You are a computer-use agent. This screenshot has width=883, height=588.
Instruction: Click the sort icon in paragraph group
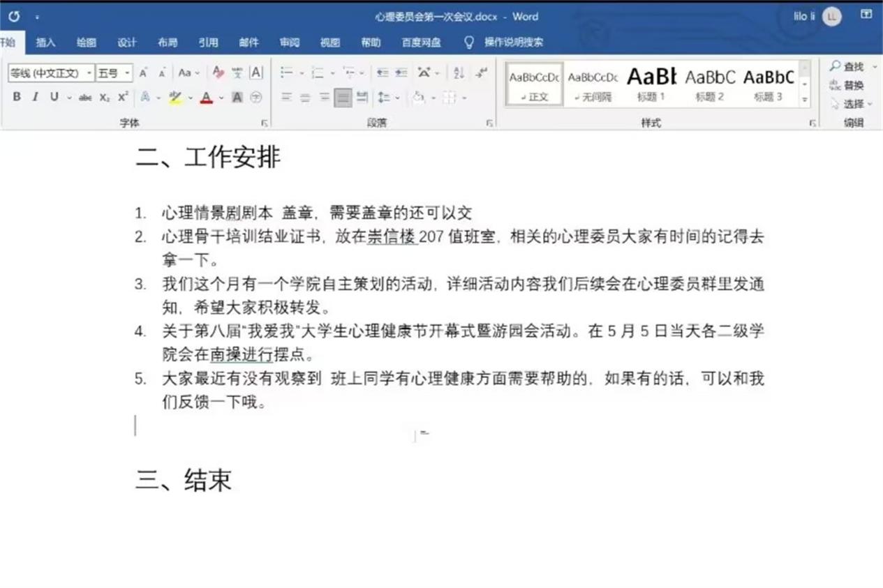[x=459, y=73]
